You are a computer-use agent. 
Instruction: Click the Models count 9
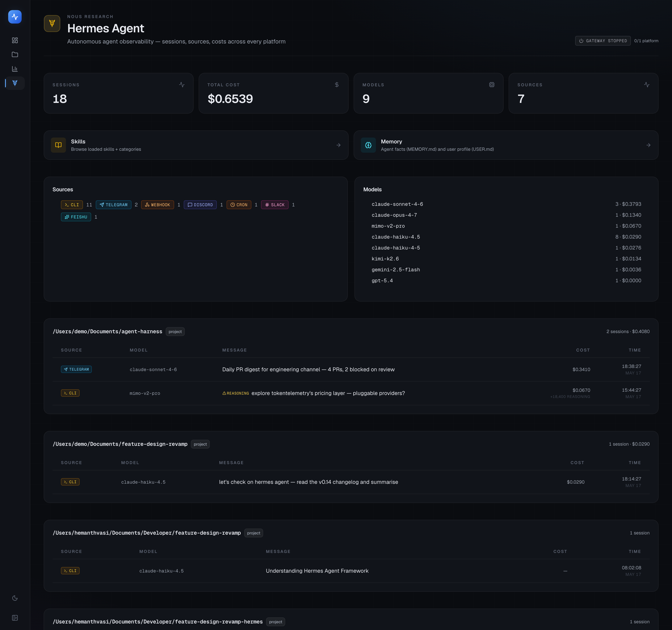click(366, 99)
